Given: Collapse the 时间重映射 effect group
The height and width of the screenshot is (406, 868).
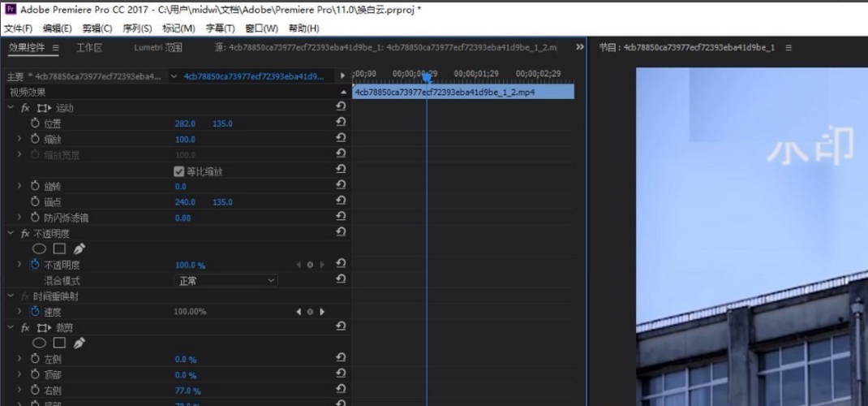Looking at the screenshot, I should click(11, 296).
